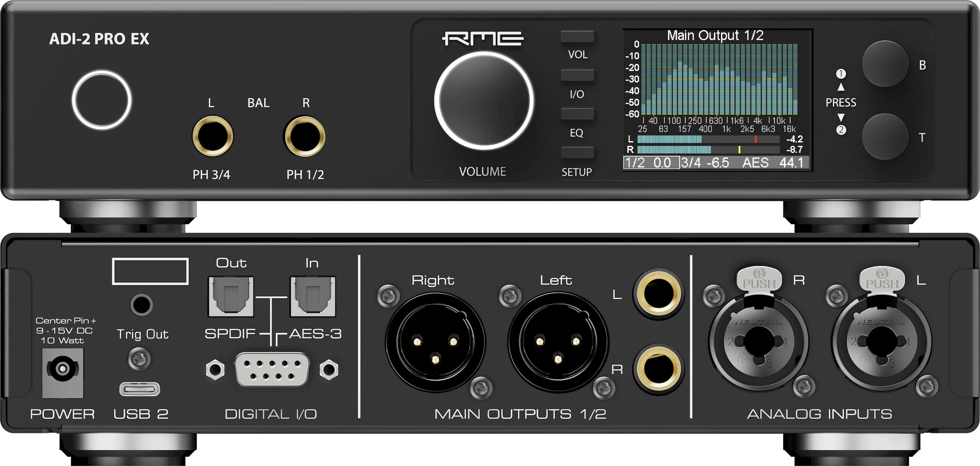
Task: Click the PH 3/4 headphone jack
Action: 213,136
